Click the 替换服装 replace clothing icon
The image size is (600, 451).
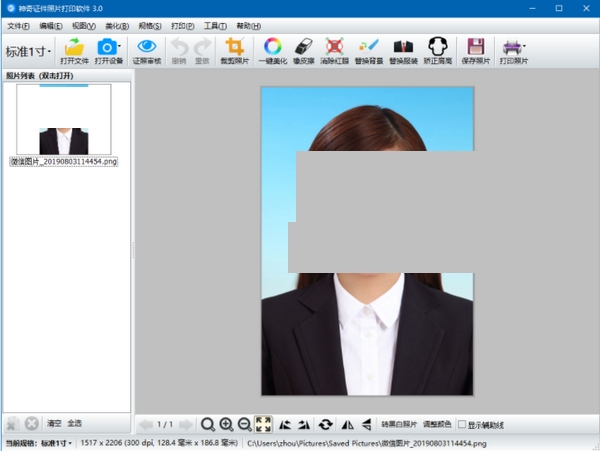[x=402, y=47]
